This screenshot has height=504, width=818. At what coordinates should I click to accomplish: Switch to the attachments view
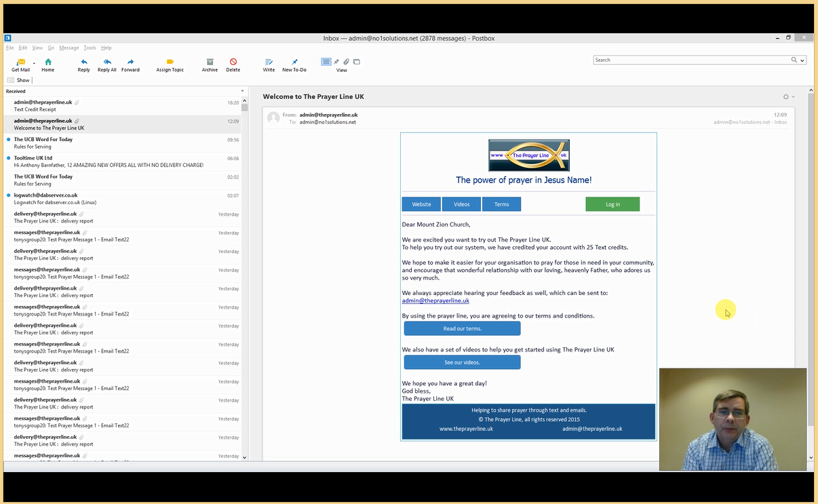(x=346, y=62)
